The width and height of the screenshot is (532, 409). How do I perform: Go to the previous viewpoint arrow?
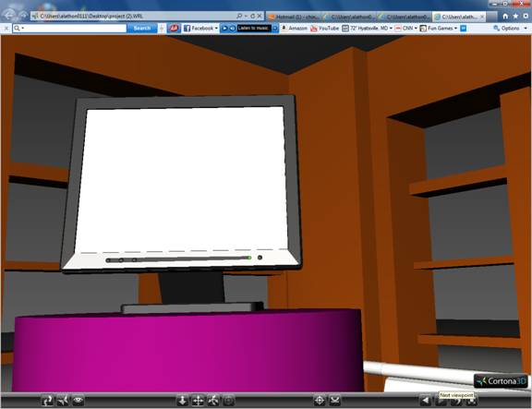click(425, 402)
